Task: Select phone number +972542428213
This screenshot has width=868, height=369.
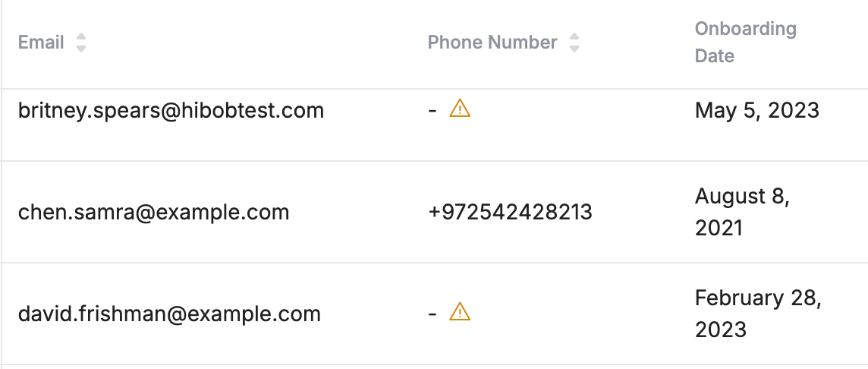Action: click(510, 212)
